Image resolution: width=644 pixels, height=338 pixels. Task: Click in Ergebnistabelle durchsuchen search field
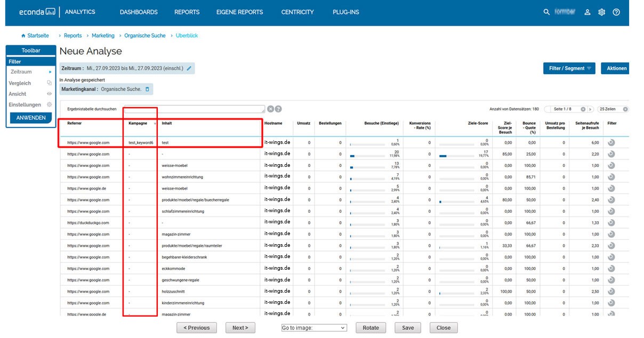[194, 109]
